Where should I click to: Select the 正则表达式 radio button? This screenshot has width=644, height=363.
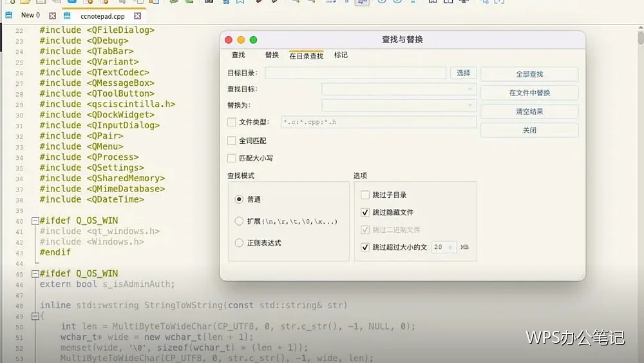[x=239, y=243]
